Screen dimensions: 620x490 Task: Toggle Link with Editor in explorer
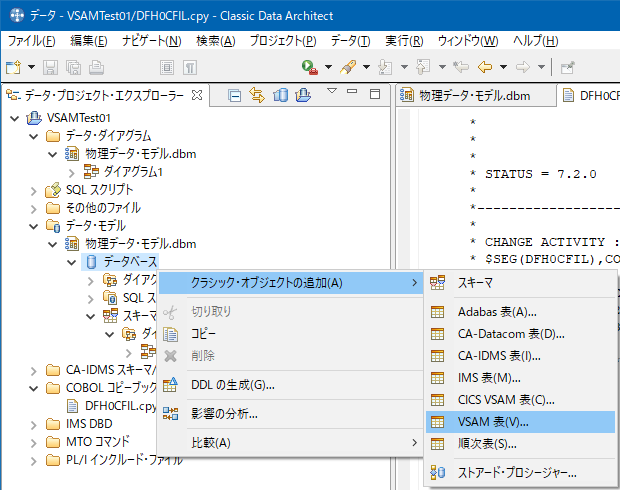(x=257, y=95)
